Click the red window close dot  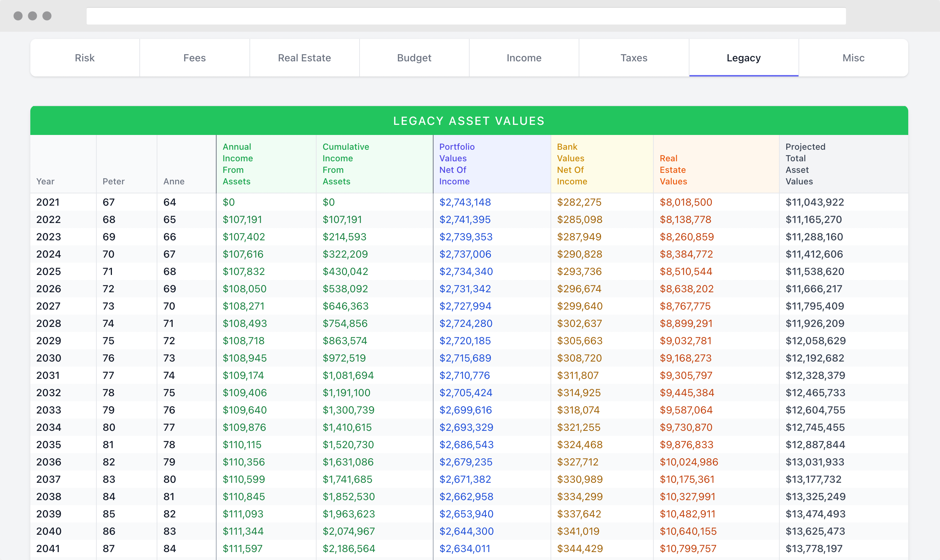click(18, 16)
